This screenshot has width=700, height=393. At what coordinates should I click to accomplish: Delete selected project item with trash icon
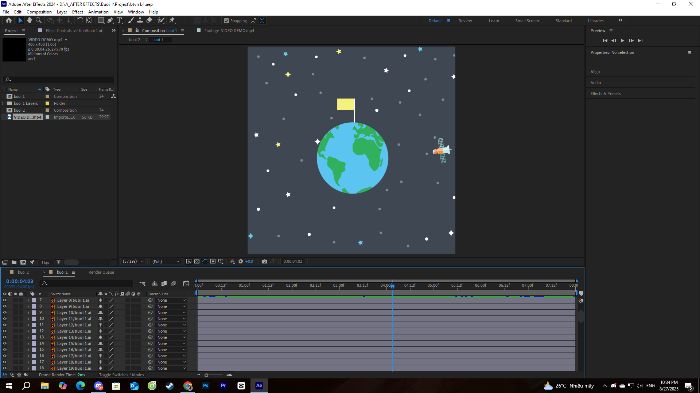[x=58, y=262]
